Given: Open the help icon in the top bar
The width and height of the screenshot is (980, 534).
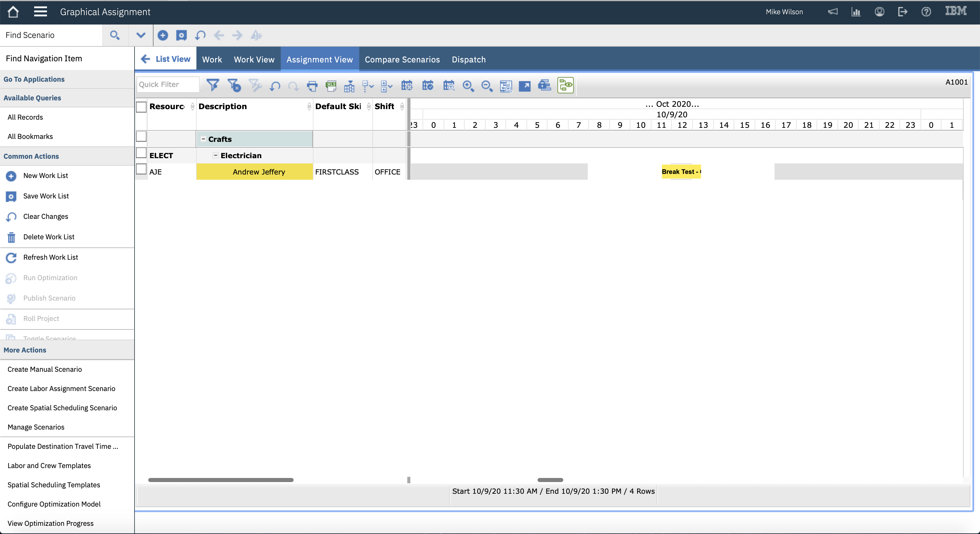Looking at the screenshot, I should pyautogui.click(x=926, y=12).
